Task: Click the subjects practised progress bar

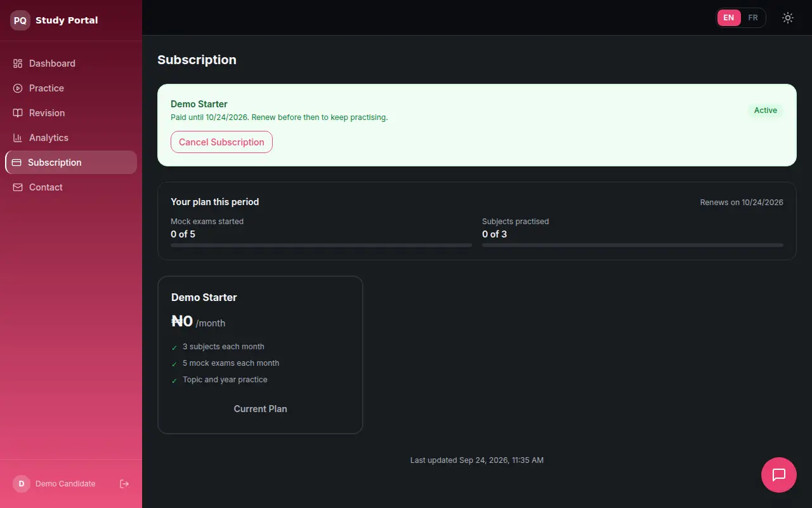Action: click(632, 245)
